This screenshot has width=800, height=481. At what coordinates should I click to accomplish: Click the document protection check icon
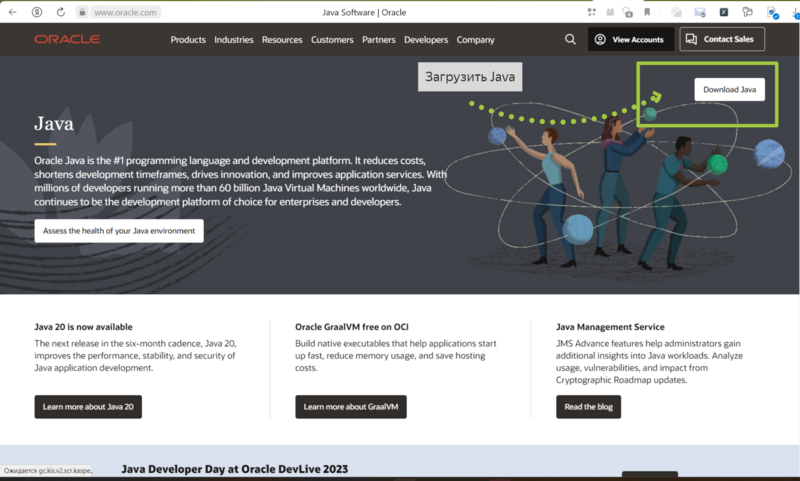click(773, 13)
